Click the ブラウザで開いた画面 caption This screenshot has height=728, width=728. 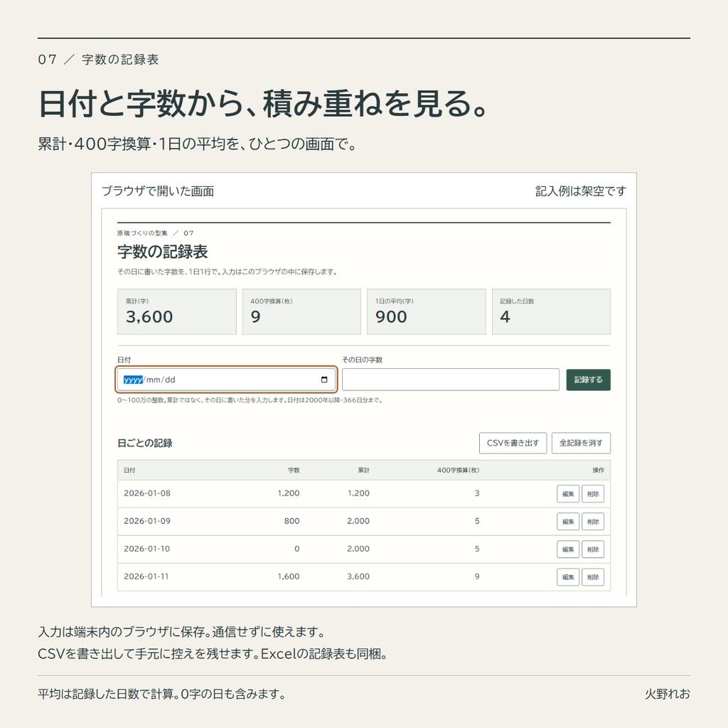[158, 191]
